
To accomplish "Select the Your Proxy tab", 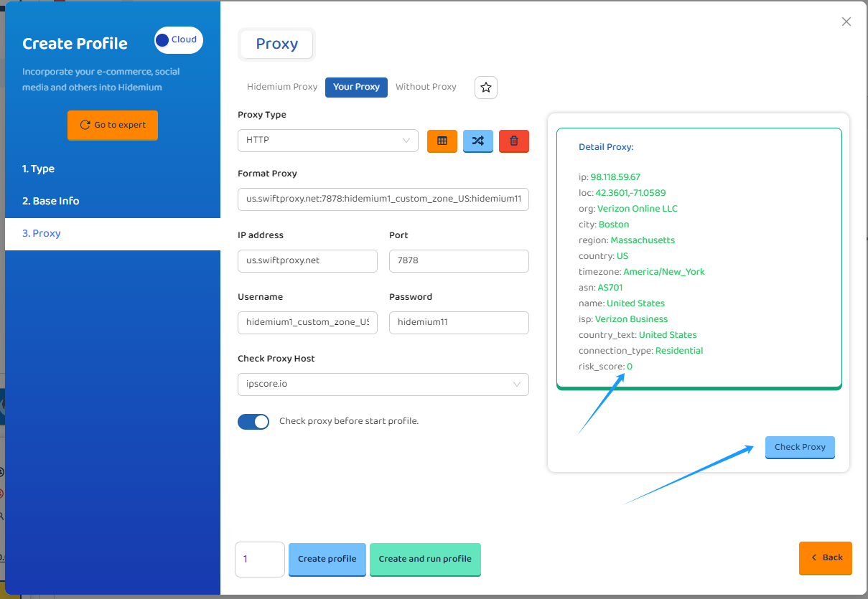I will coord(356,87).
